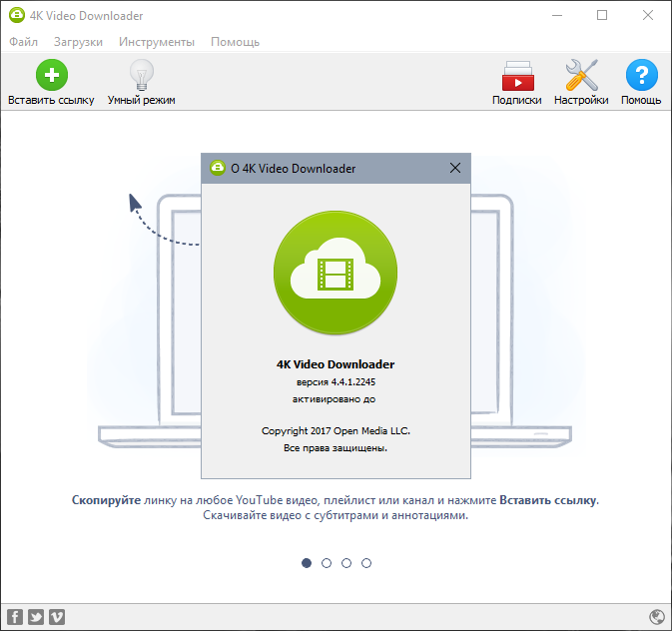Click the small logo in the About dialog title
This screenshot has height=631, width=672.
coord(218,168)
